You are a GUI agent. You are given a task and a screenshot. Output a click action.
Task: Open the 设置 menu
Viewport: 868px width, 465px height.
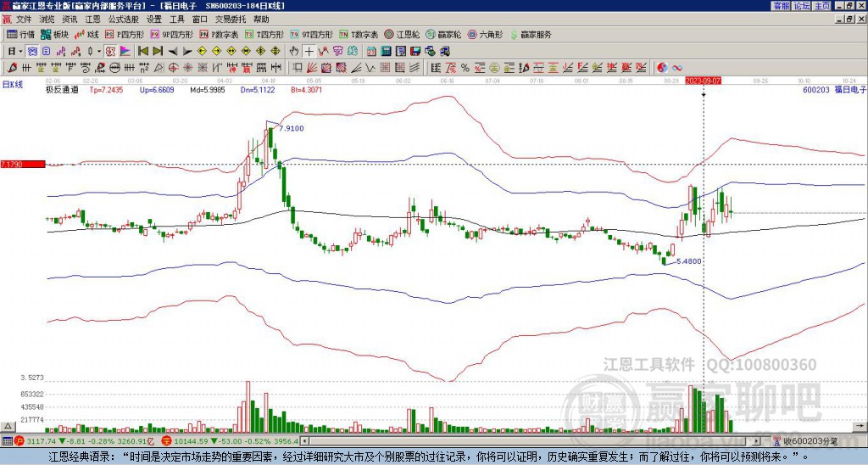[x=154, y=20]
